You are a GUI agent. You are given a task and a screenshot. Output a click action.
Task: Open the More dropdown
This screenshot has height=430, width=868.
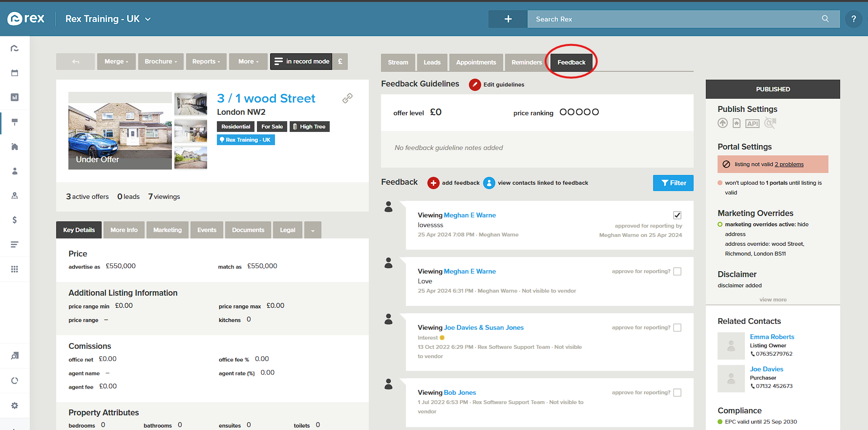pos(248,62)
